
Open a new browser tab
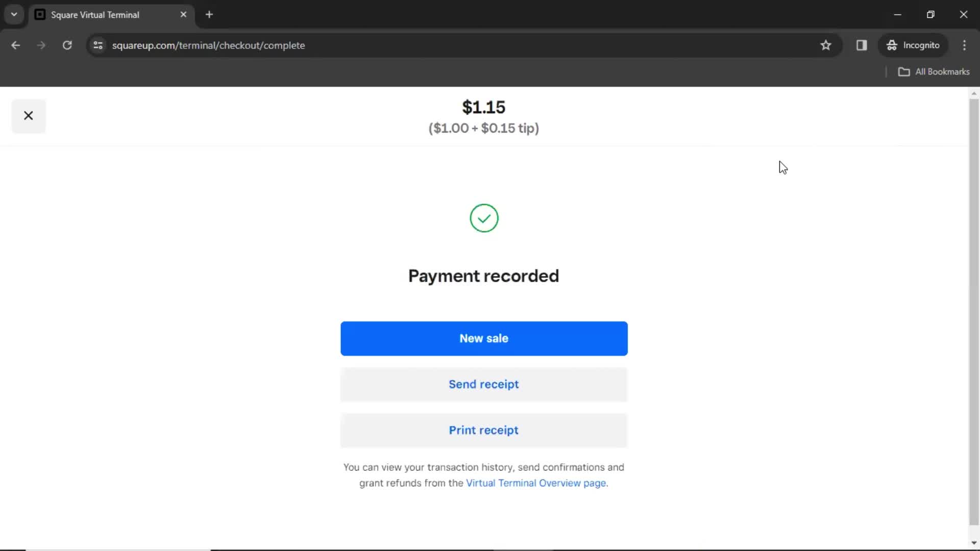tap(209, 15)
